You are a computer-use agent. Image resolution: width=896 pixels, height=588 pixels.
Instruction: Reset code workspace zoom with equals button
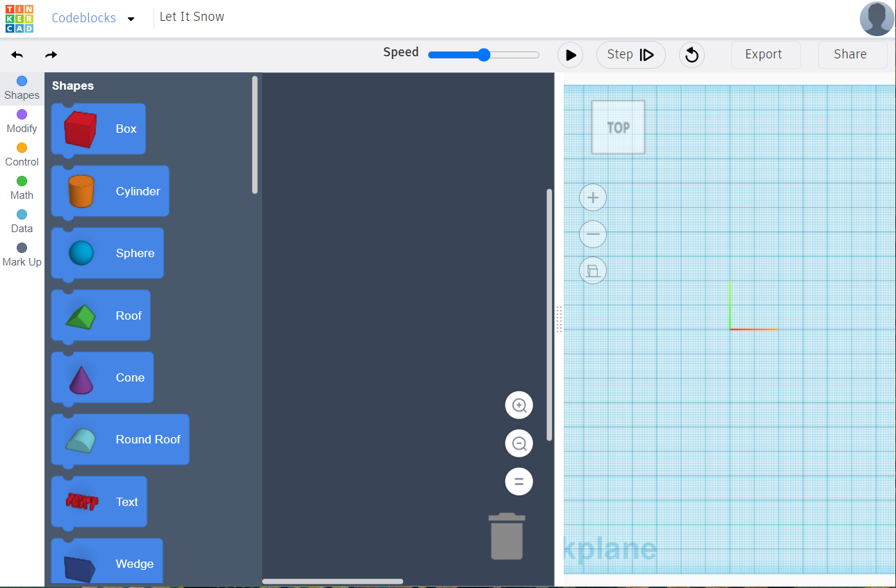click(x=519, y=481)
